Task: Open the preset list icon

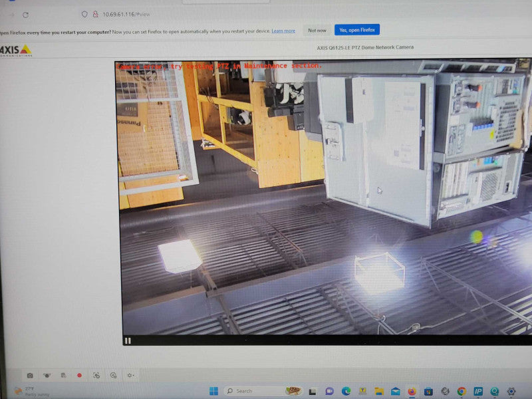Action: pos(63,375)
